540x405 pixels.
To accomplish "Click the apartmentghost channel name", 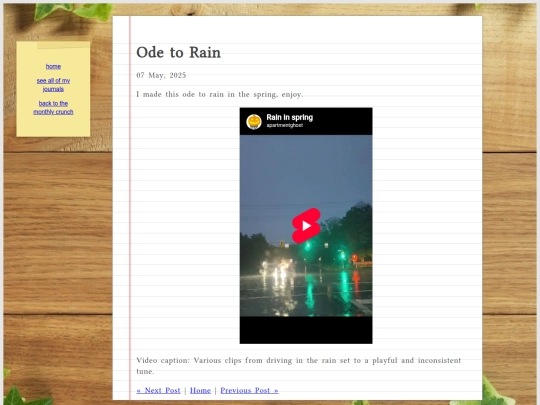I will pos(285,125).
